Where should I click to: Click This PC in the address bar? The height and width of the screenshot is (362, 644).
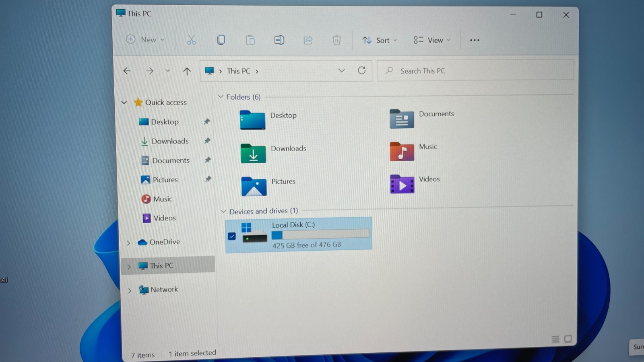[239, 71]
